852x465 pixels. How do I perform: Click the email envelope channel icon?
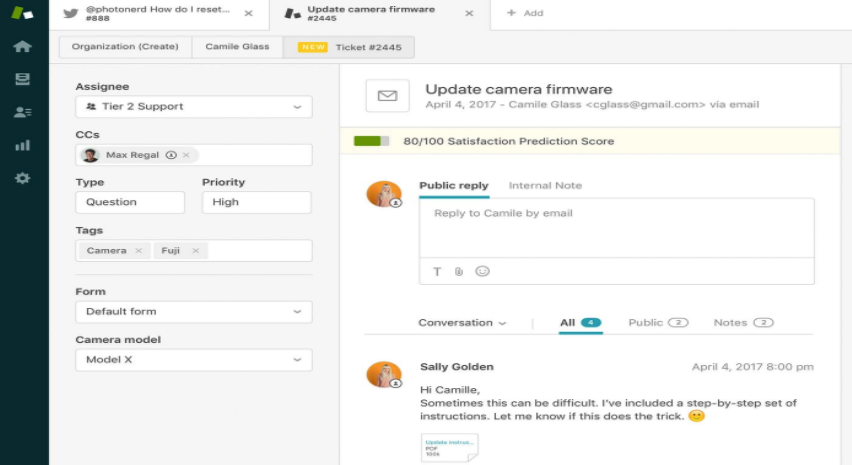click(387, 96)
